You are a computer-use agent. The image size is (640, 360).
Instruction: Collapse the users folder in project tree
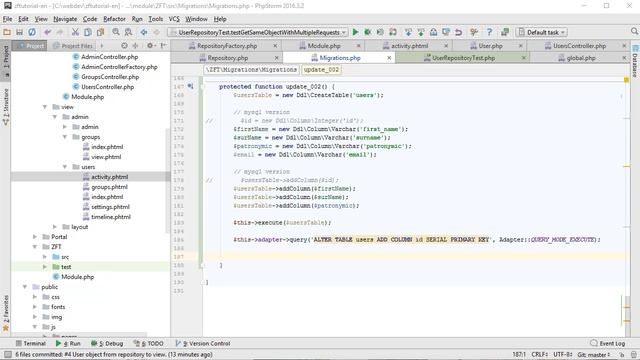(x=65, y=167)
